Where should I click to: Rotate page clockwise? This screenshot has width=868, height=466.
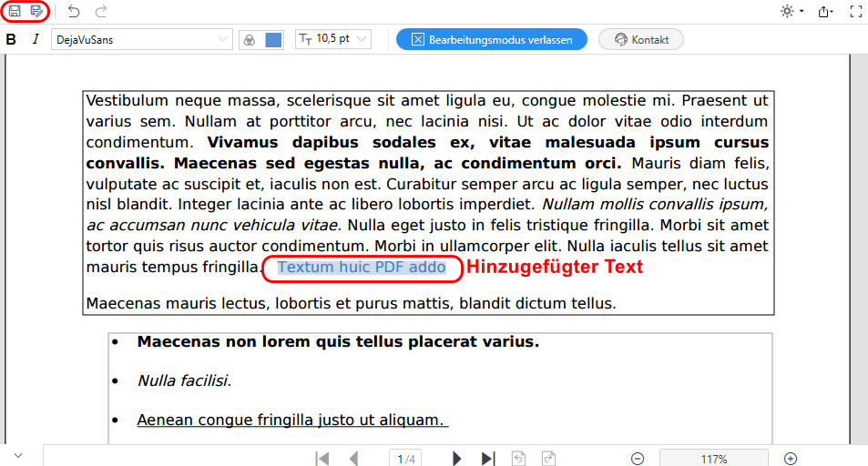point(548,458)
